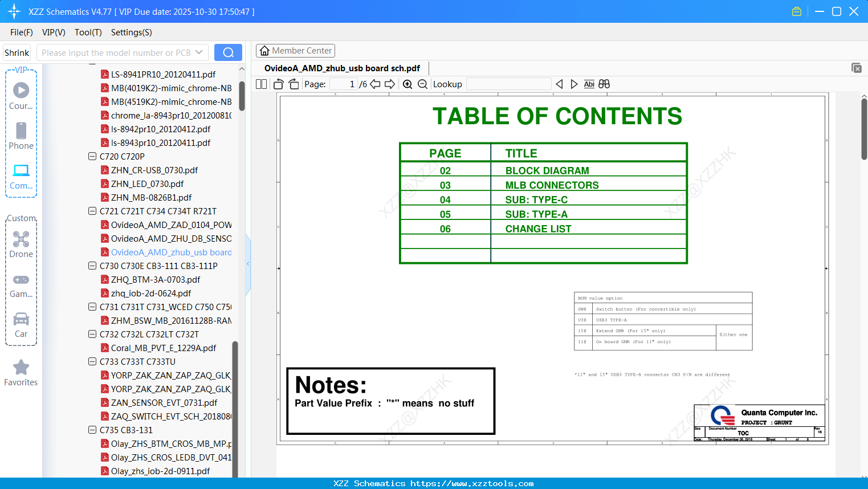Click the Lookup text field
Screen dimensions: 868x489
[x=509, y=84]
